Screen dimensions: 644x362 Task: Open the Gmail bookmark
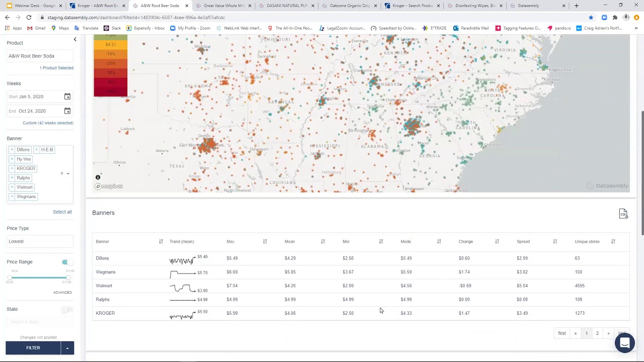(36, 28)
